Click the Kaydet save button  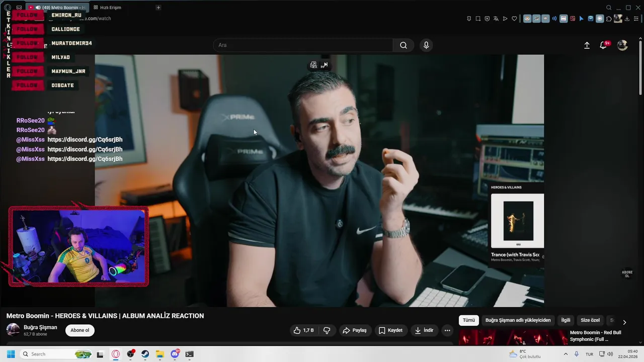pyautogui.click(x=390, y=330)
